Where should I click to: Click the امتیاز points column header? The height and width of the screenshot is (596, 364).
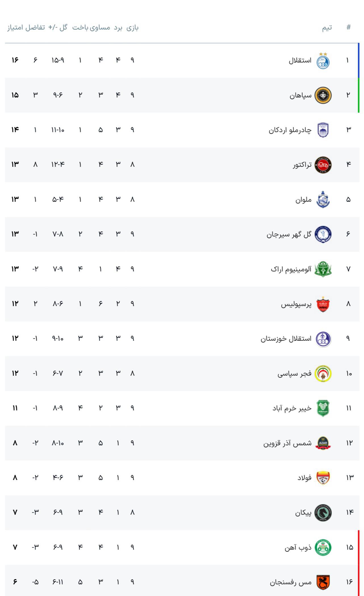(x=15, y=28)
